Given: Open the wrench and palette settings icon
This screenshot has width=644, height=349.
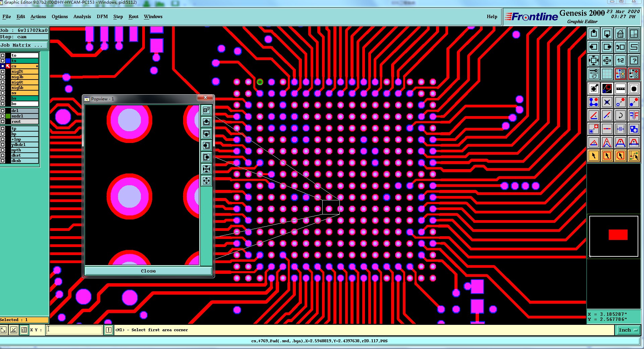Looking at the screenshot, I should pyautogui.click(x=594, y=74).
